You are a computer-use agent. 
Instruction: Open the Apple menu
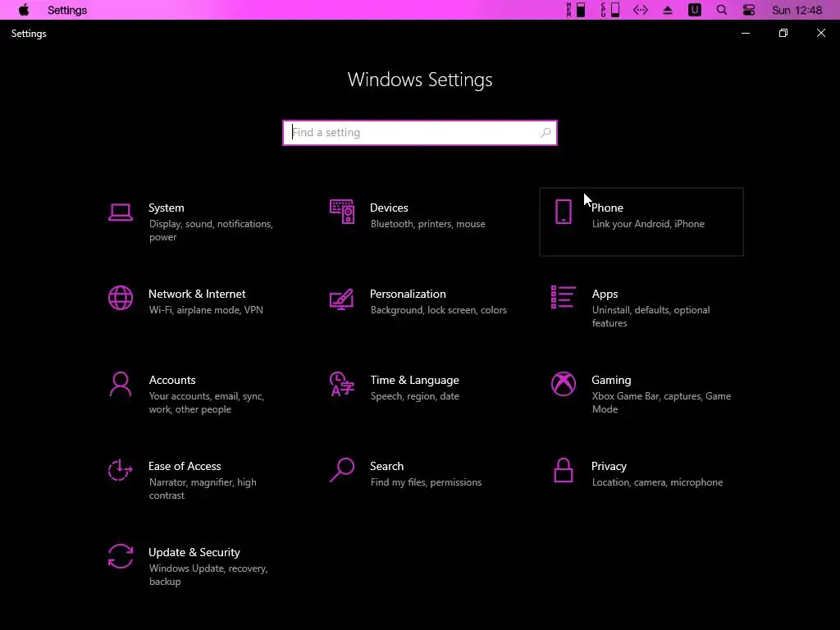tap(24, 10)
